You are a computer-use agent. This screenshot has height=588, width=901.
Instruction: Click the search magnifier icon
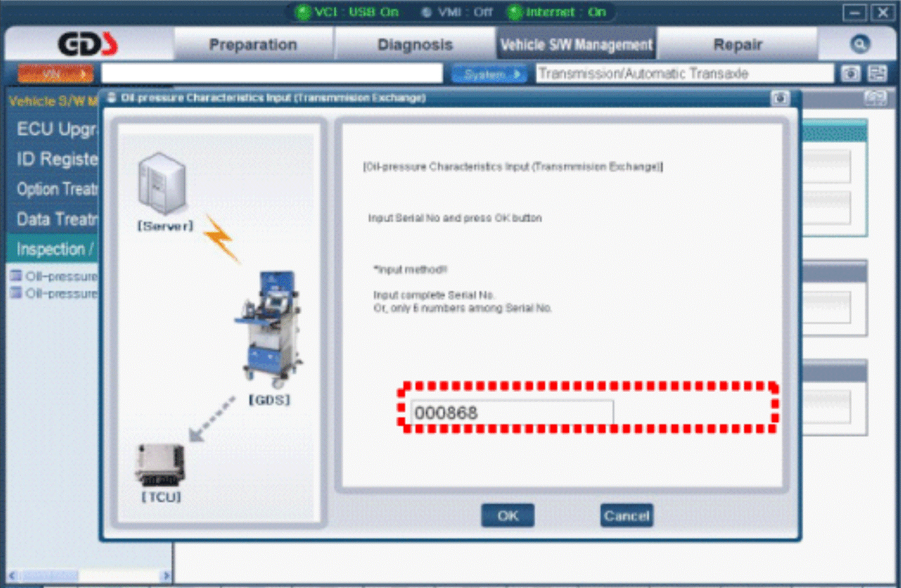(859, 44)
